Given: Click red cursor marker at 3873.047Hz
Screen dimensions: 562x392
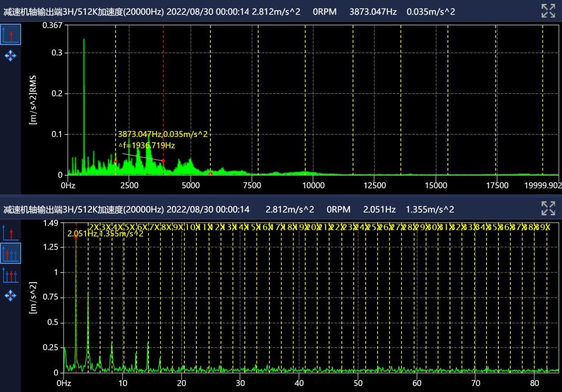Looking at the screenshot, I should 163,161.
